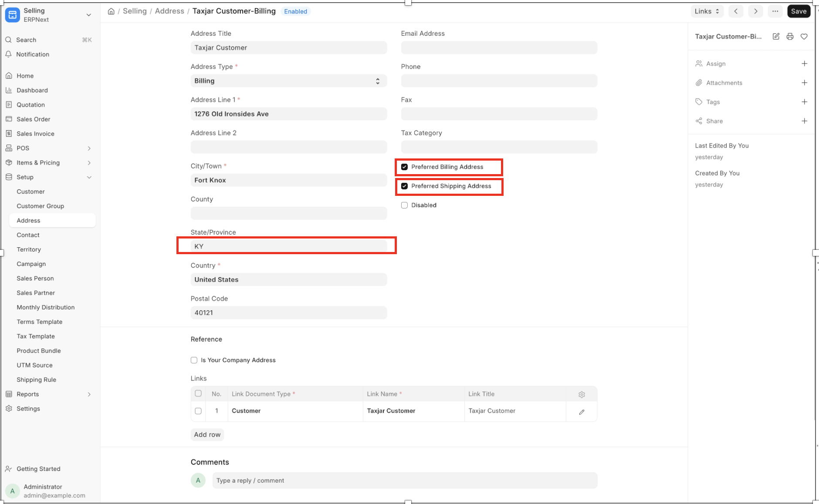This screenshot has height=504, width=819.
Task: Select all rows in Links table header
Action: tap(198, 393)
